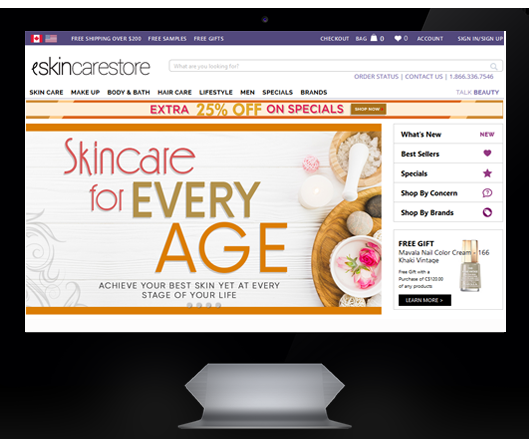Image resolution: width=529 pixels, height=439 pixels.
Task: Go to Checkout
Action: (334, 39)
